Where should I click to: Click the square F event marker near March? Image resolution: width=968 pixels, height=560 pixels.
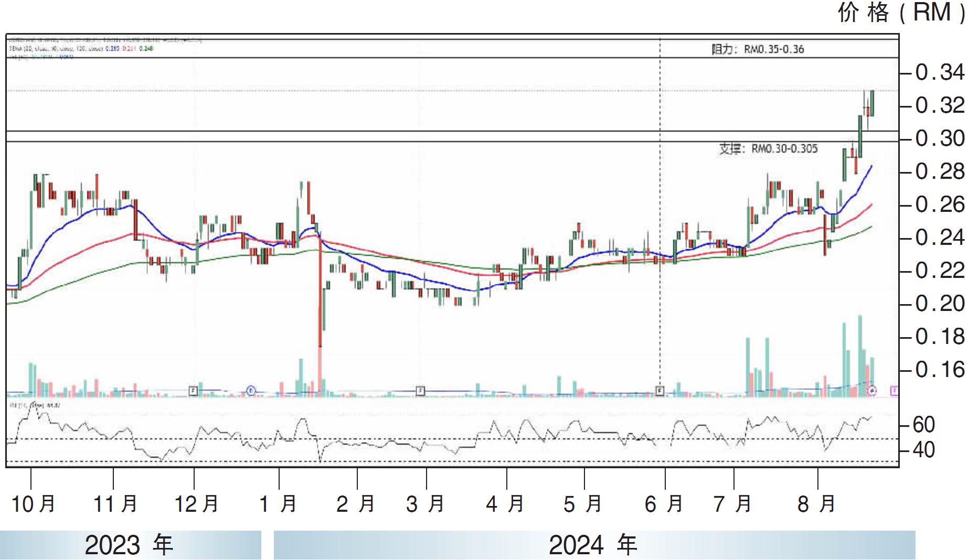(420, 391)
